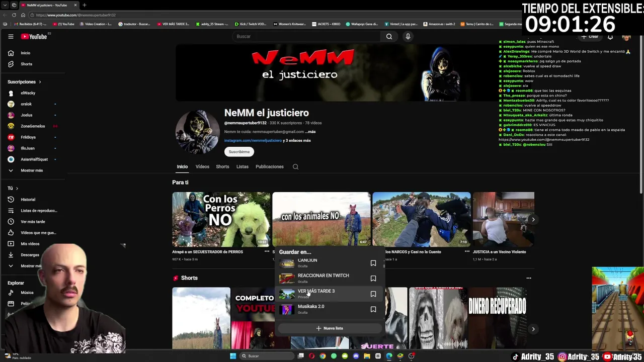Show next Shorts carousel arrow
This screenshot has width=644, height=362.
[533, 329]
